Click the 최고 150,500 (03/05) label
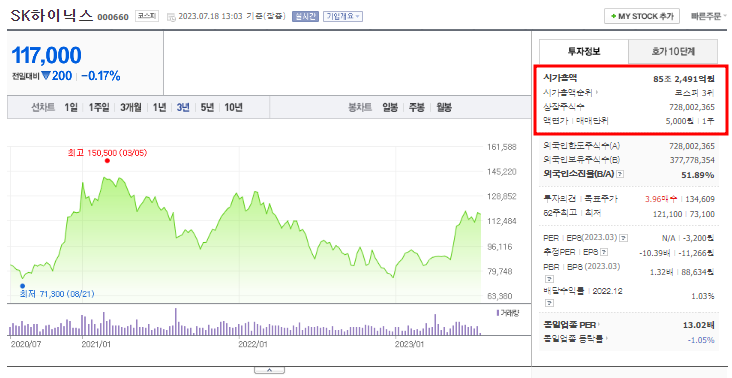This screenshot has height=378, width=732. click(107, 153)
